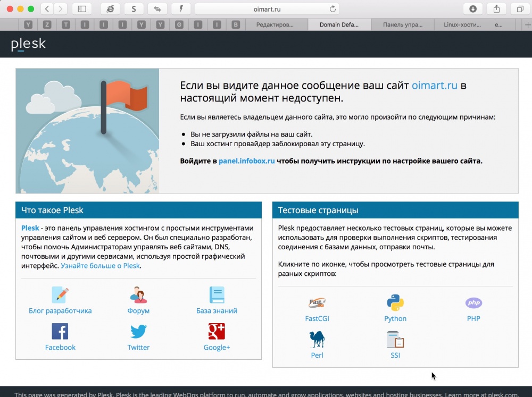Click the Что такое Plesk panel header

138,210
